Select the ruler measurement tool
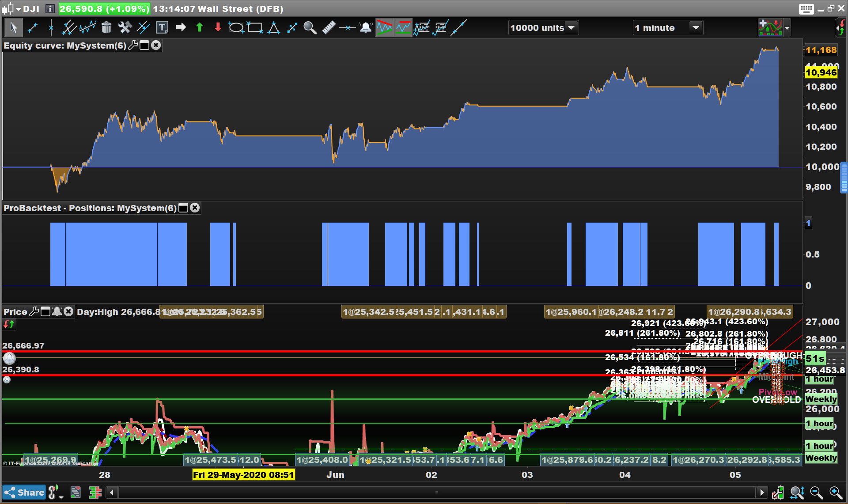 [x=329, y=28]
